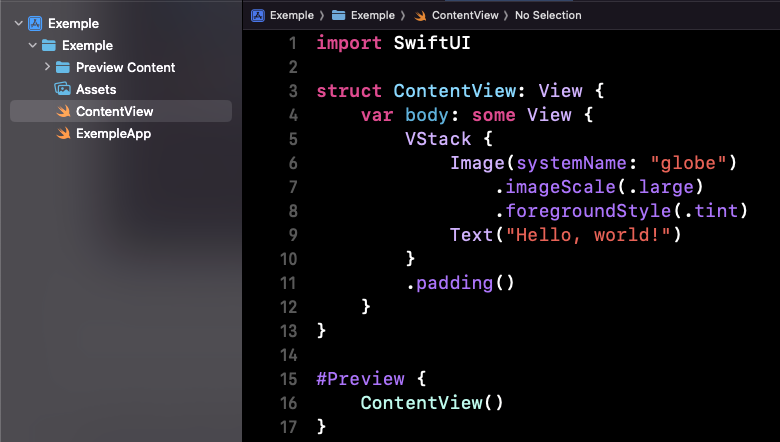Viewport: 780px width, 442px height.
Task: Collapse the Exemple folder group chevron
Action: [x=32, y=45]
